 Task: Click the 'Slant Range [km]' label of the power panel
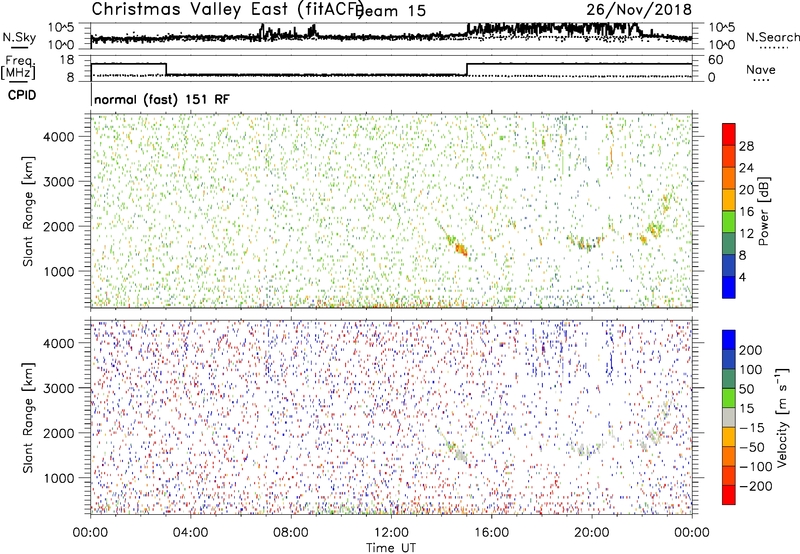tap(28, 211)
